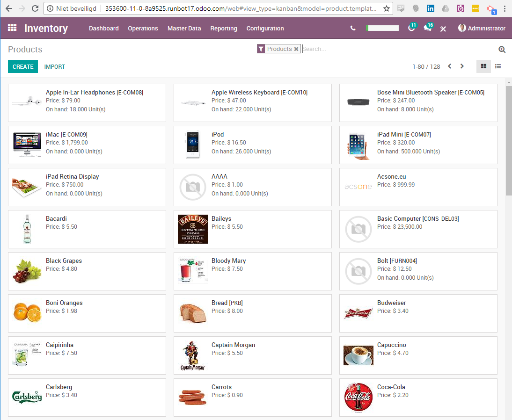Click the phone call icon in the top bar
The height and width of the screenshot is (420, 512).
pos(352,28)
